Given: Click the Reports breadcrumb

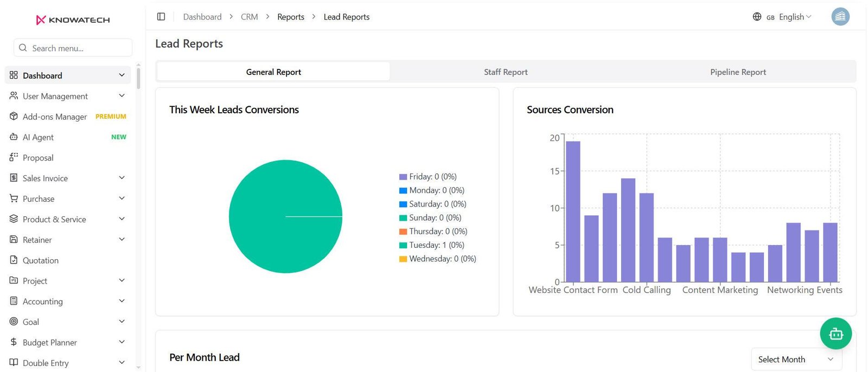Looking at the screenshot, I should [x=291, y=17].
